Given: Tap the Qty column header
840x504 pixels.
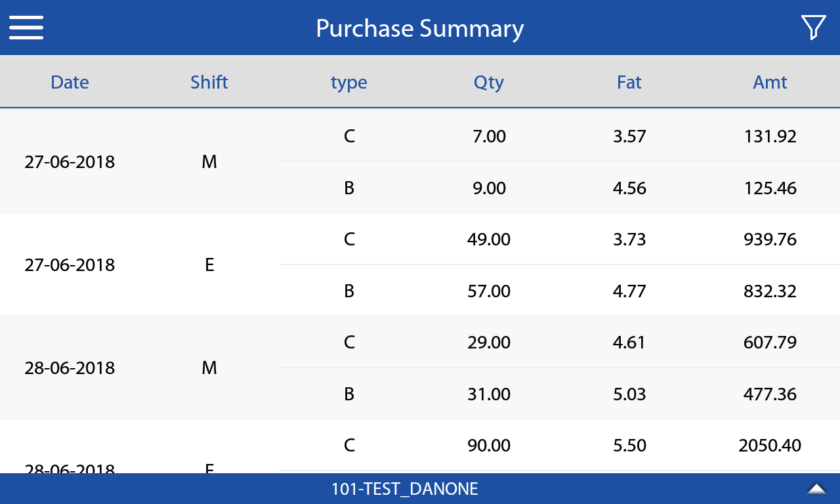Looking at the screenshot, I should pyautogui.click(x=489, y=82).
